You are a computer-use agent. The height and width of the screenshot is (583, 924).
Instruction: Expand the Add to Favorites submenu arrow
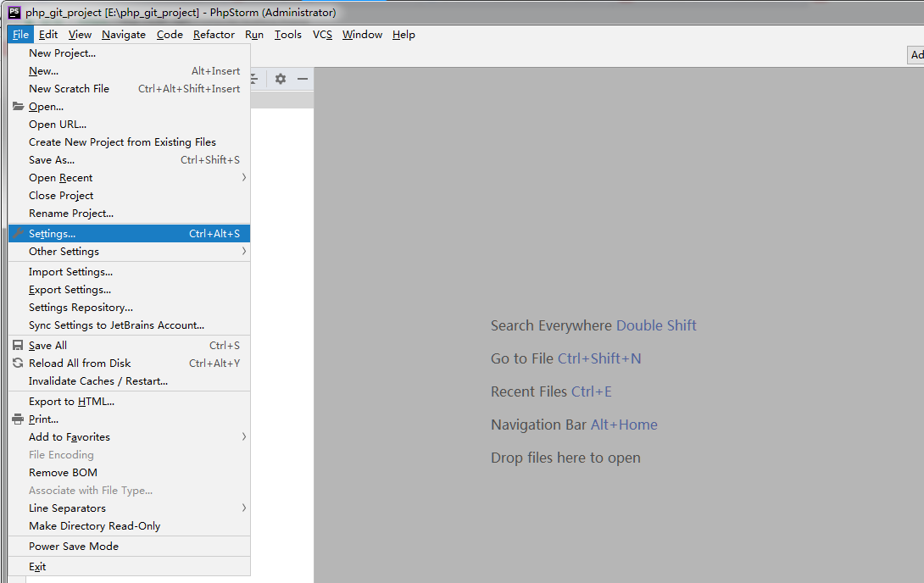[243, 437]
